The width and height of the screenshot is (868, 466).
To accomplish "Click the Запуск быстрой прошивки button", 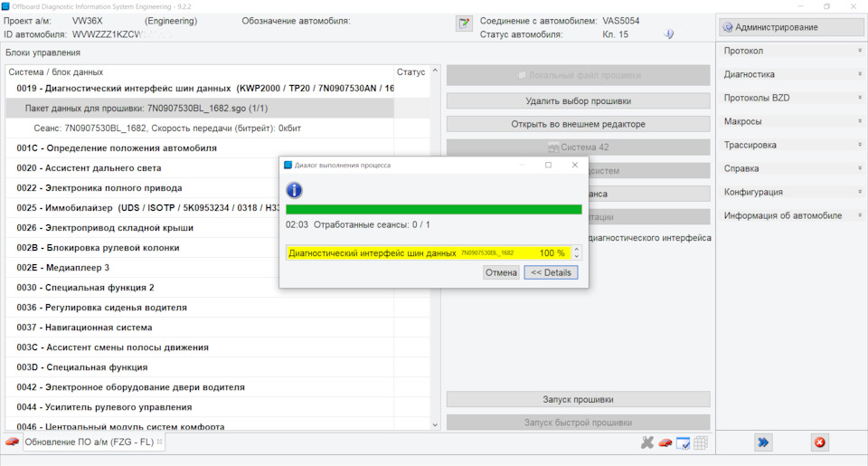I will coord(579,423).
